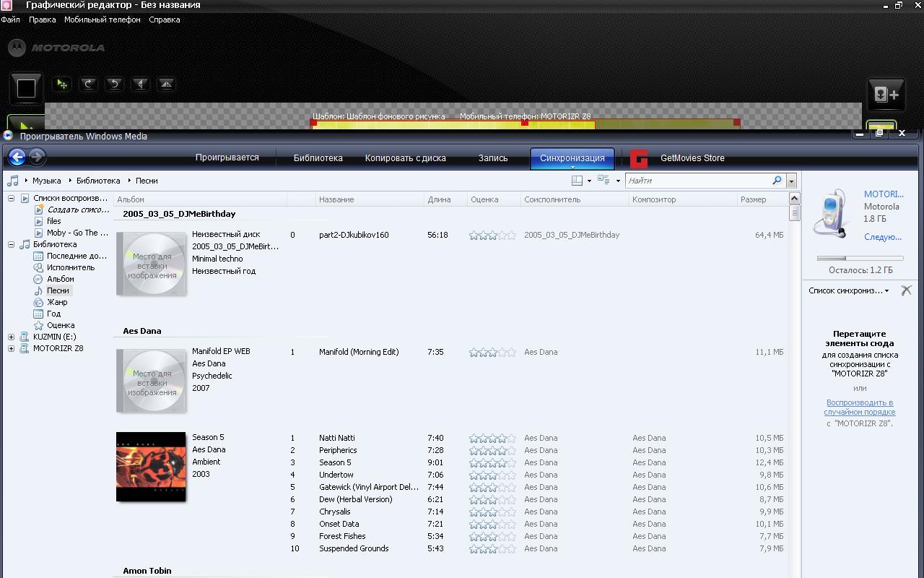
Task: Click the Оценка star icon in the tree
Action: [39, 325]
